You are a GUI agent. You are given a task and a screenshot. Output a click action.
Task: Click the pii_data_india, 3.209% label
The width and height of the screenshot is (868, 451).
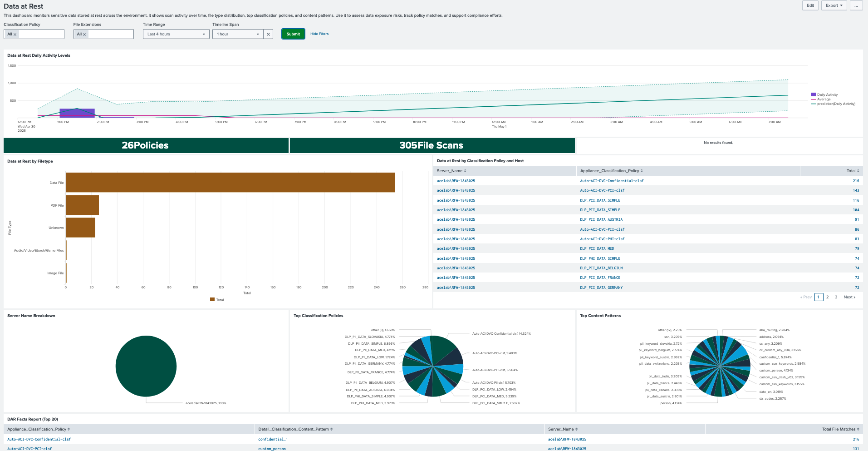tap(665, 377)
